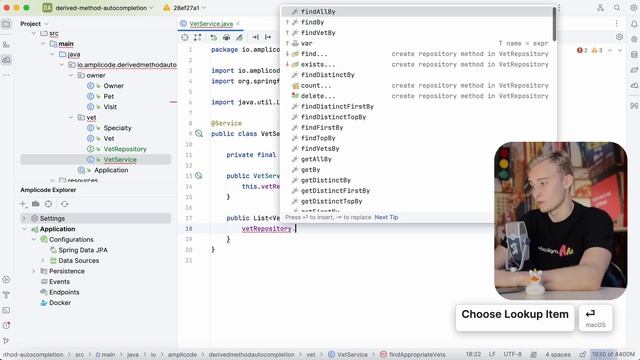
Task: Open the Specialty class file
Action: point(117,128)
